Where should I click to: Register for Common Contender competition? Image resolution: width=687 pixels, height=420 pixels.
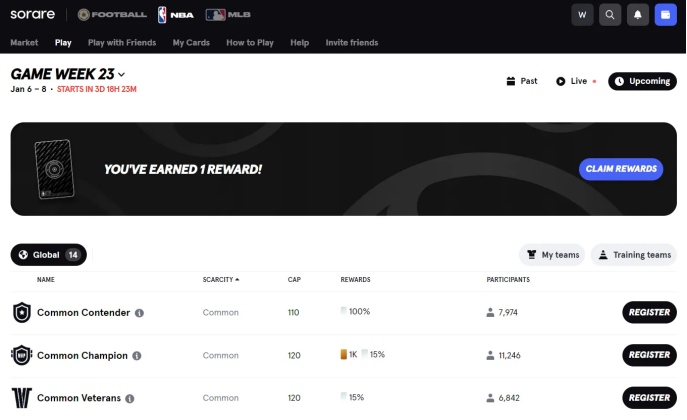tap(649, 312)
